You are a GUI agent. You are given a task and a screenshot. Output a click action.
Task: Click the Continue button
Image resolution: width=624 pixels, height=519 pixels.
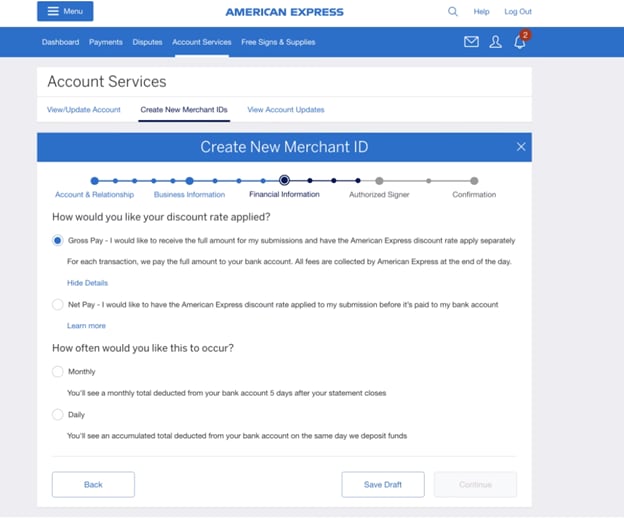pos(476,484)
